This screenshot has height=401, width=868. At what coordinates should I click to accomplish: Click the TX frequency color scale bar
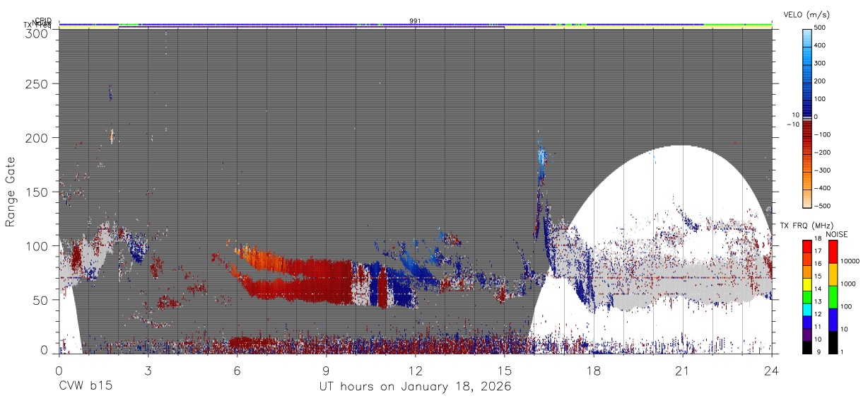807,297
